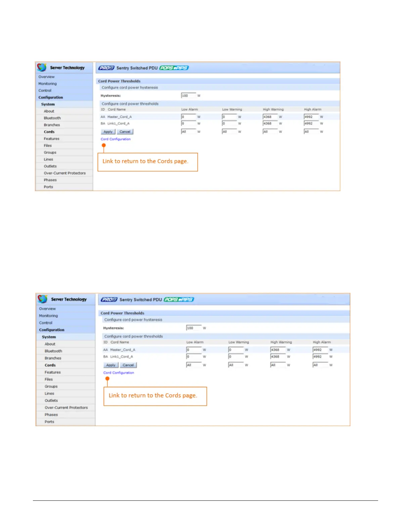
Task: Select Phases in lower screenshot sidebar
Action: point(51,415)
